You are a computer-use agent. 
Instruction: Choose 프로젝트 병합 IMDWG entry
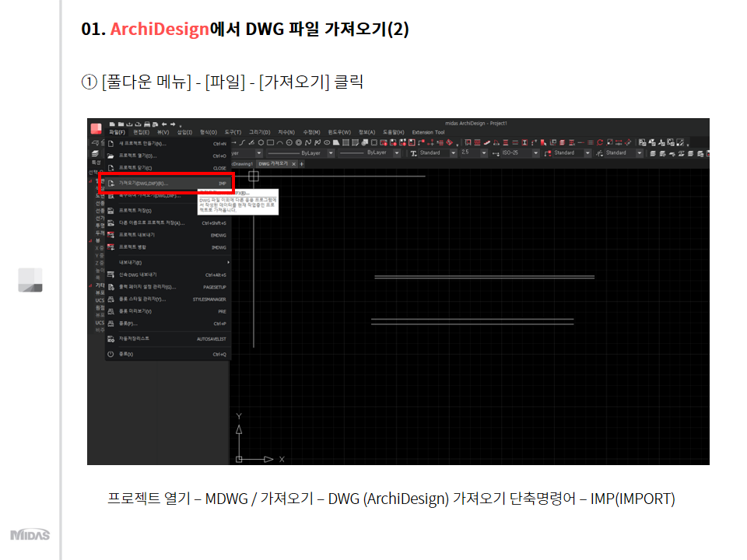point(168,247)
